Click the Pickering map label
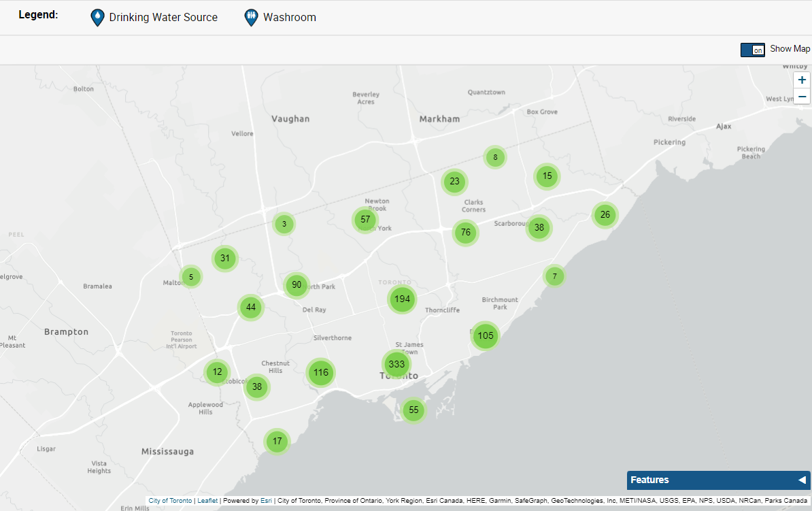 tap(669, 142)
